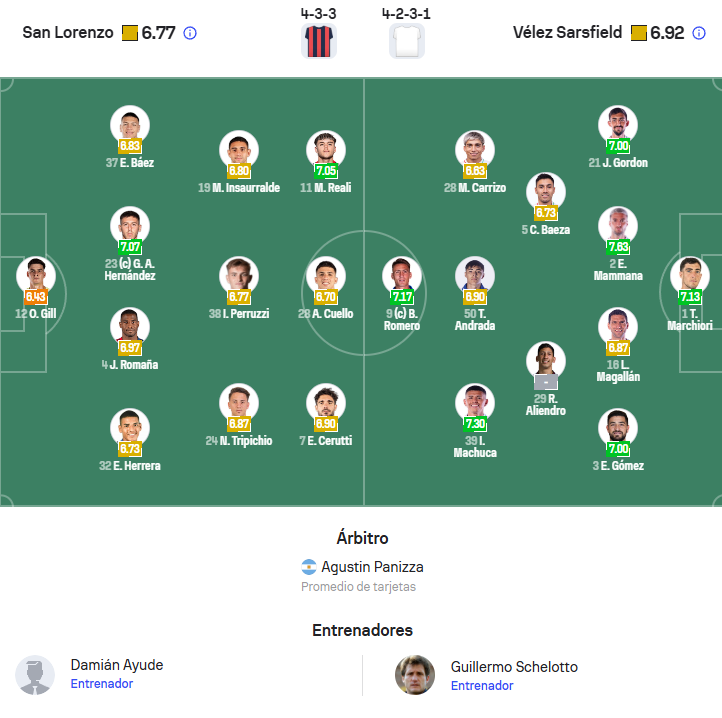Open referee Agustin Panizza's profile
722x718 pixels.
372,567
